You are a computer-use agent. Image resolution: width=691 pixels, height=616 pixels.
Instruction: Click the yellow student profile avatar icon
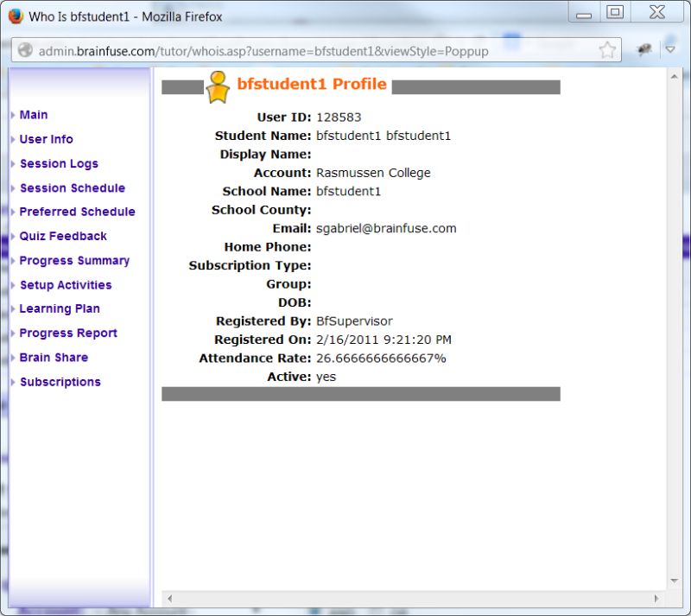(218, 87)
